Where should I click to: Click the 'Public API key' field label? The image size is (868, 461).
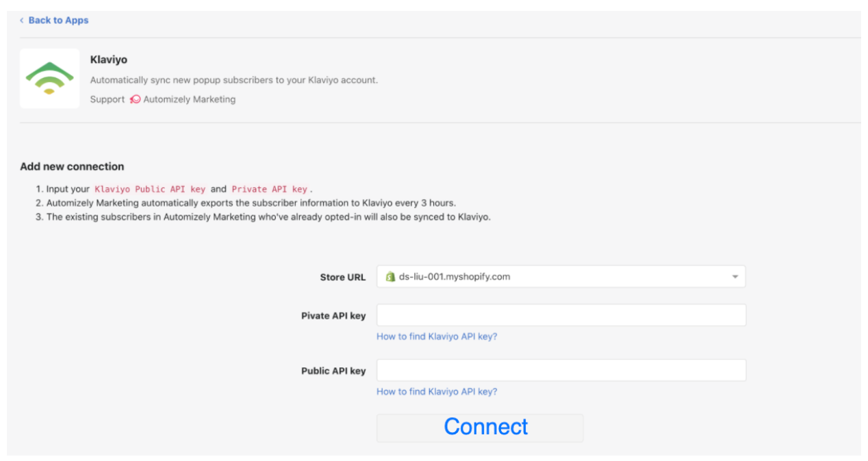[333, 371]
